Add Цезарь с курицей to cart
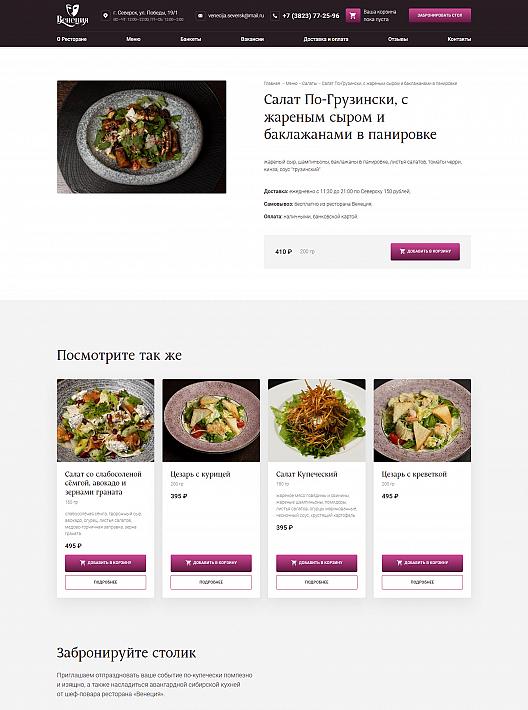The height and width of the screenshot is (710, 528). coord(211,563)
